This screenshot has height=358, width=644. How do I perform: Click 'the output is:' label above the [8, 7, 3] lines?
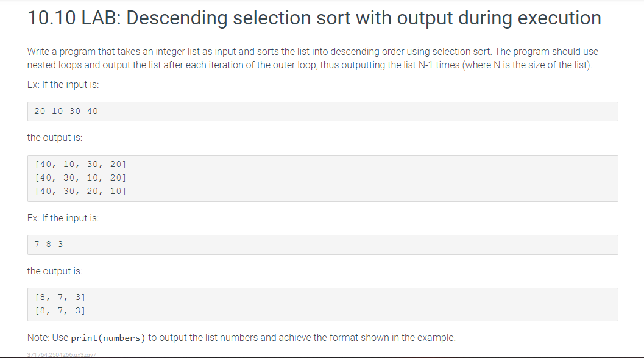(x=55, y=271)
